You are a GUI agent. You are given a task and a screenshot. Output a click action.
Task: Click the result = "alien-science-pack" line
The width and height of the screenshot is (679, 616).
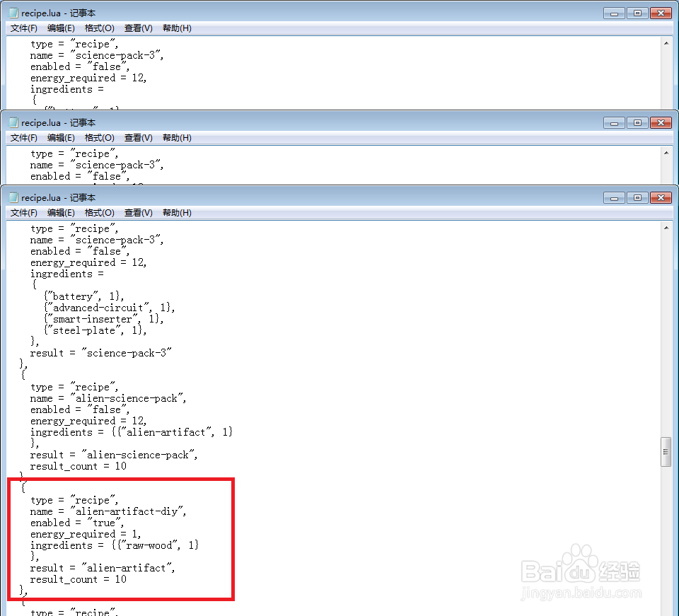(x=114, y=455)
